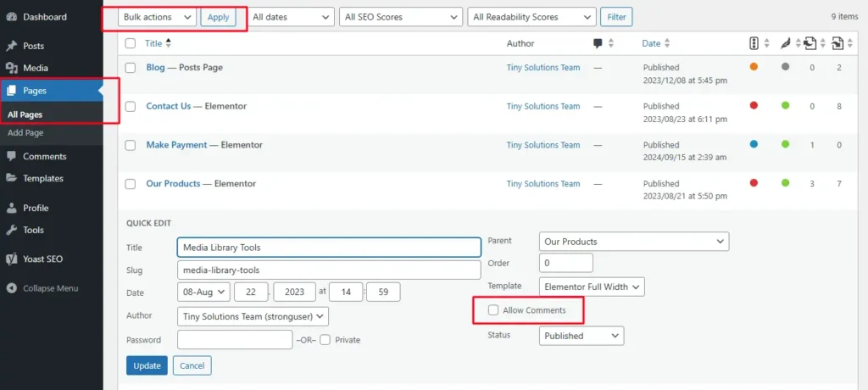Select Add Page submenu item
The height and width of the screenshot is (390, 868).
[25, 133]
